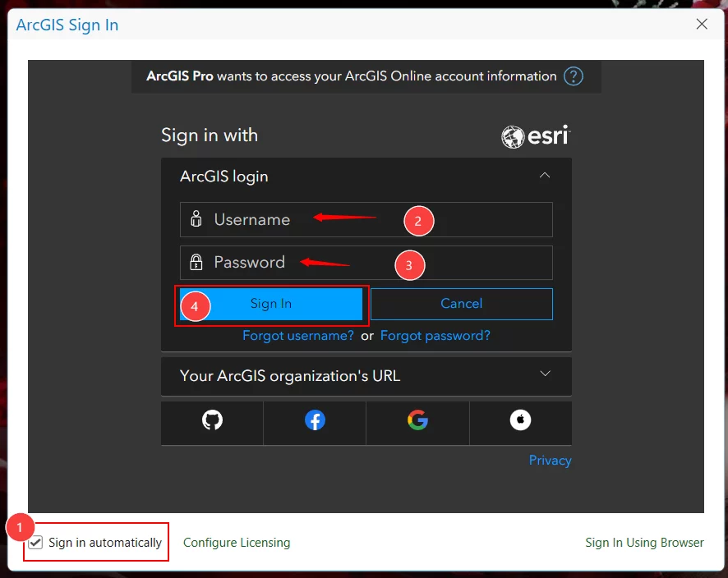This screenshot has height=578, width=728.
Task: Click the Username input field
Action: pos(366,219)
